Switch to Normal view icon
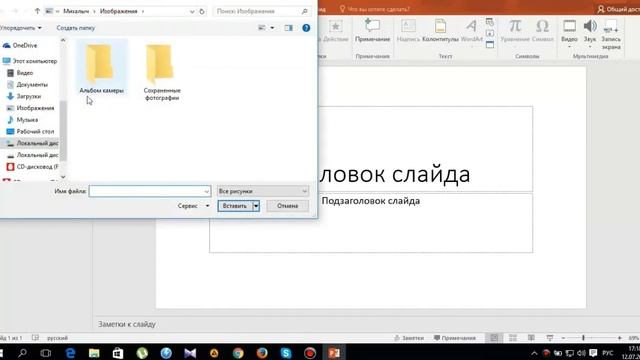The image size is (640, 360). tap(494, 338)
